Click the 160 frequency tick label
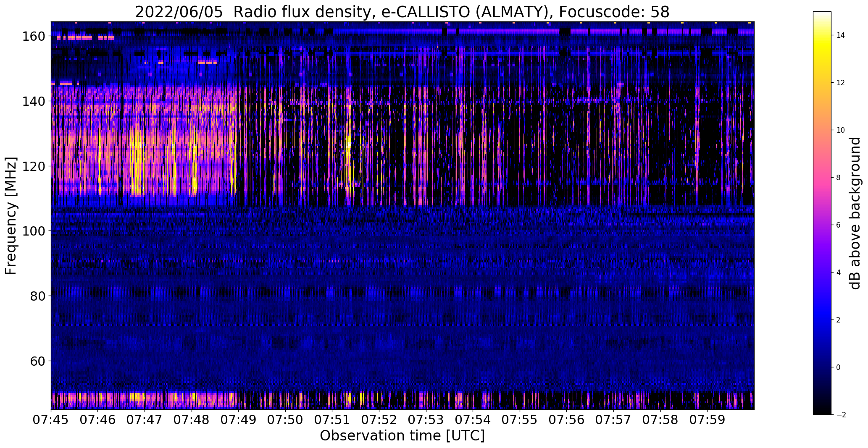Screen dimensions: 868x448 (33, 37)
